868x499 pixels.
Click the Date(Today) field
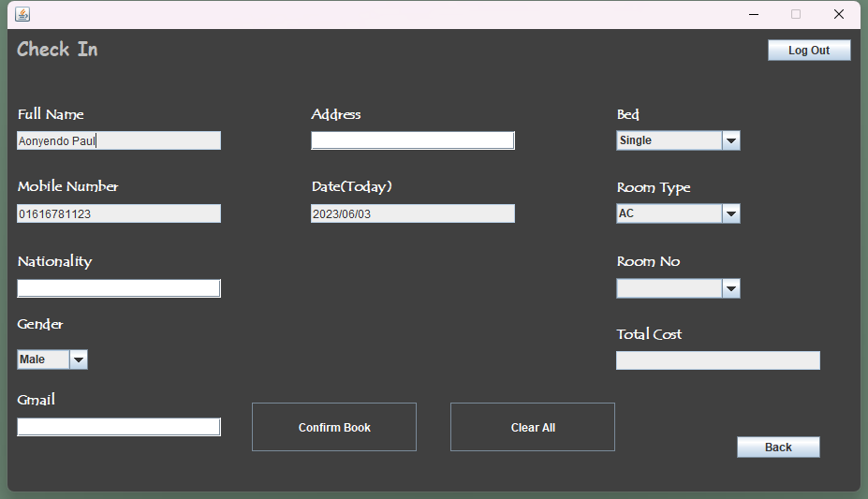[413, 213]
